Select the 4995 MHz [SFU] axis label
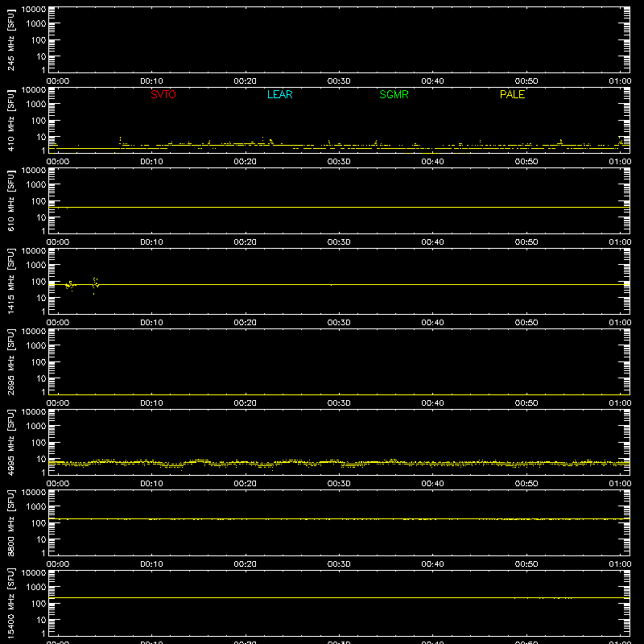This screenshot has width=644, height=644. pyautogui.click(x=10, y=442)
